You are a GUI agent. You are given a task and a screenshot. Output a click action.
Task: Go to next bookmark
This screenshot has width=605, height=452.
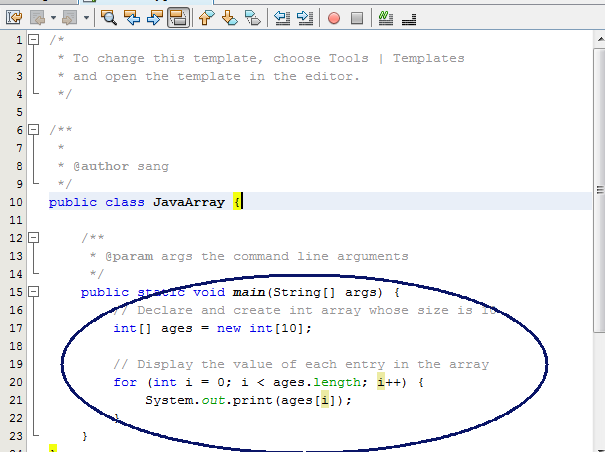coord(229,17)
